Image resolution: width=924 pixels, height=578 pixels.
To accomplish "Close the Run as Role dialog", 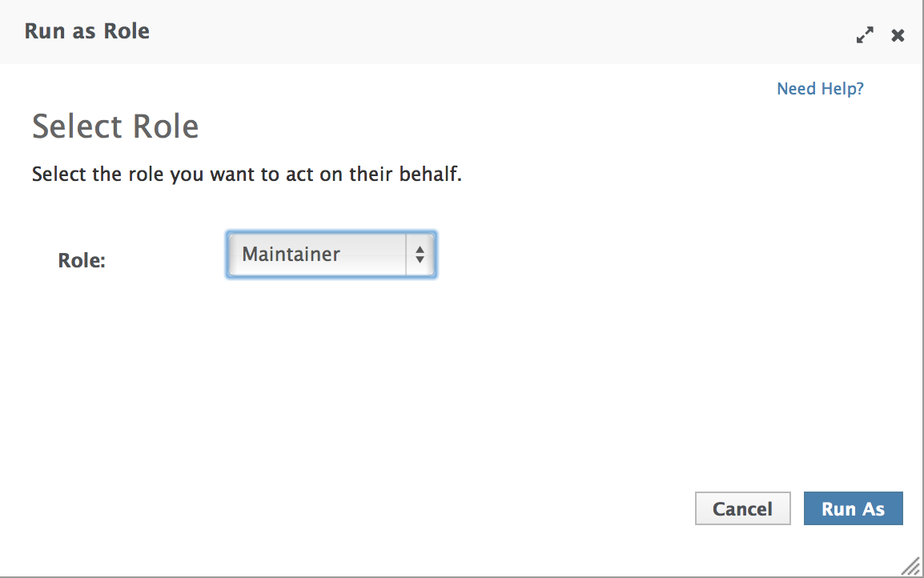I will pyautogui.click(x=898, y=35).
